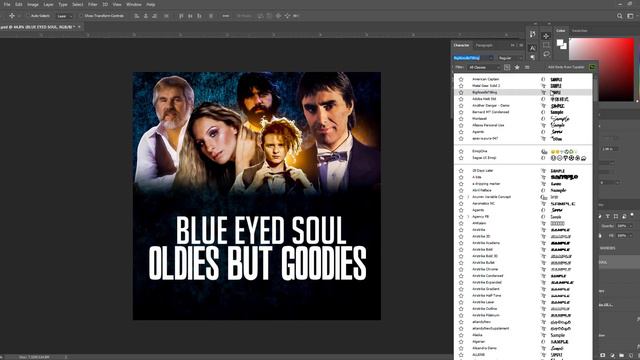
Task: Select the Color panel tab
Action: 561,31
